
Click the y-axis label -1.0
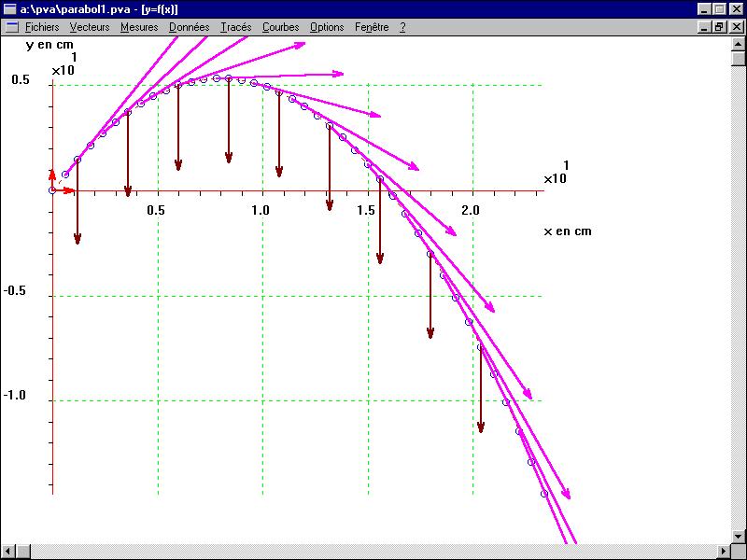click(x=15, y=395)
